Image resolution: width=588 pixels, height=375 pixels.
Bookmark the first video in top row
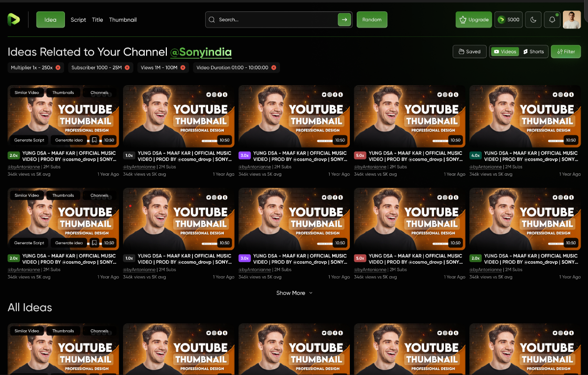click(x=94, y=140)
